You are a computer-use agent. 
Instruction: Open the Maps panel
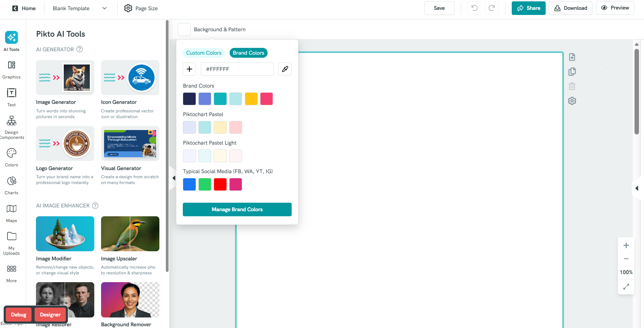tap(11, 213)
